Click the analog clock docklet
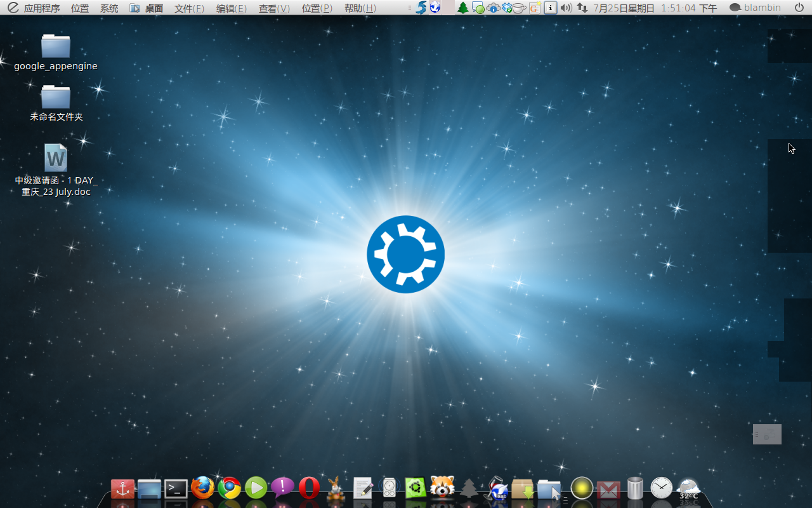The height and width of the screenshot is (508, 812). click(662, 488)
